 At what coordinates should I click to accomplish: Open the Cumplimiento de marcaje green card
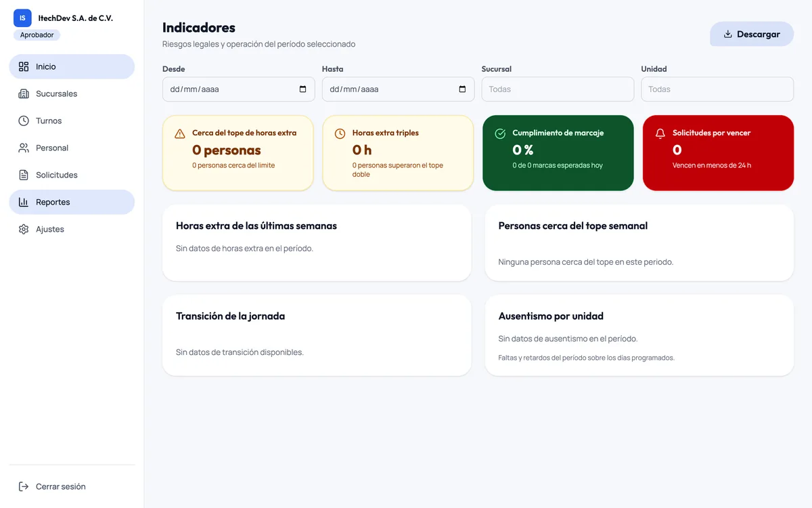[558, 153]
